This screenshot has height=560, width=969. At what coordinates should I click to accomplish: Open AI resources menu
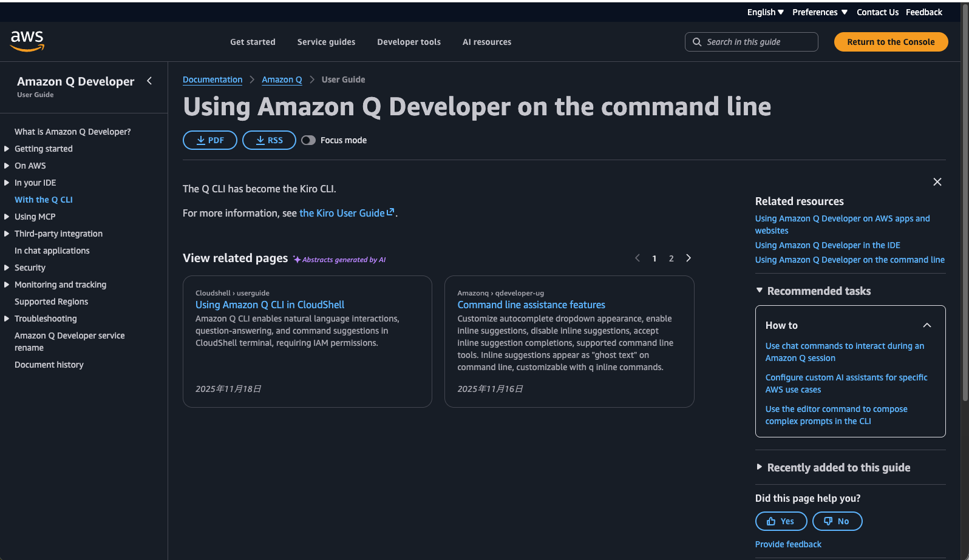point(487,42)
